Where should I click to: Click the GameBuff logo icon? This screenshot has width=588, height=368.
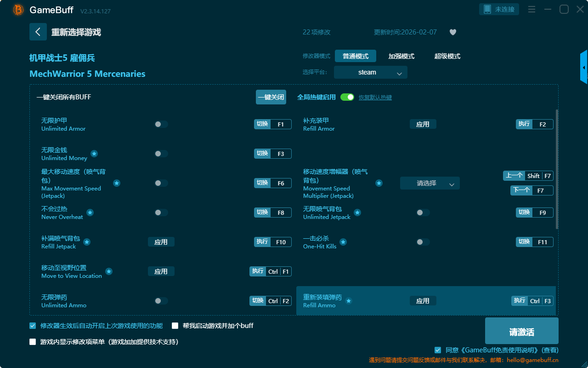(x=18, y=10)
